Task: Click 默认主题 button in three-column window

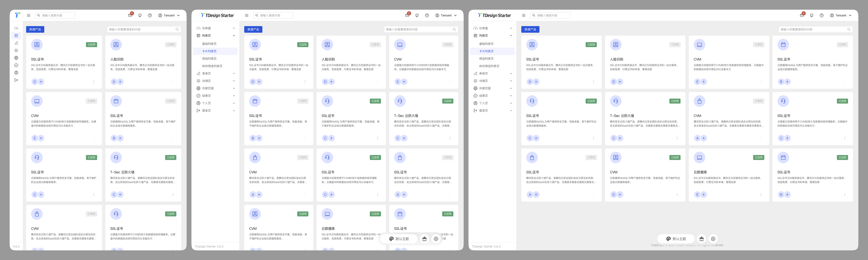Action: 399,239
